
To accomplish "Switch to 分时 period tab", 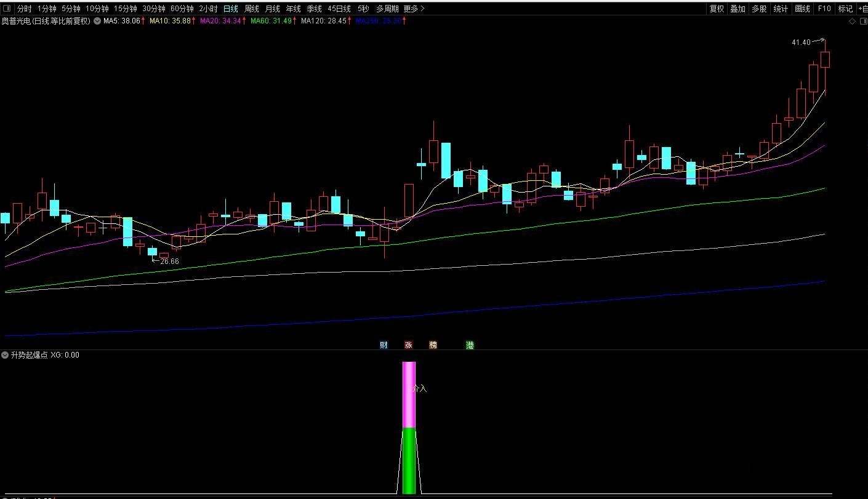I will click(24, 9).
